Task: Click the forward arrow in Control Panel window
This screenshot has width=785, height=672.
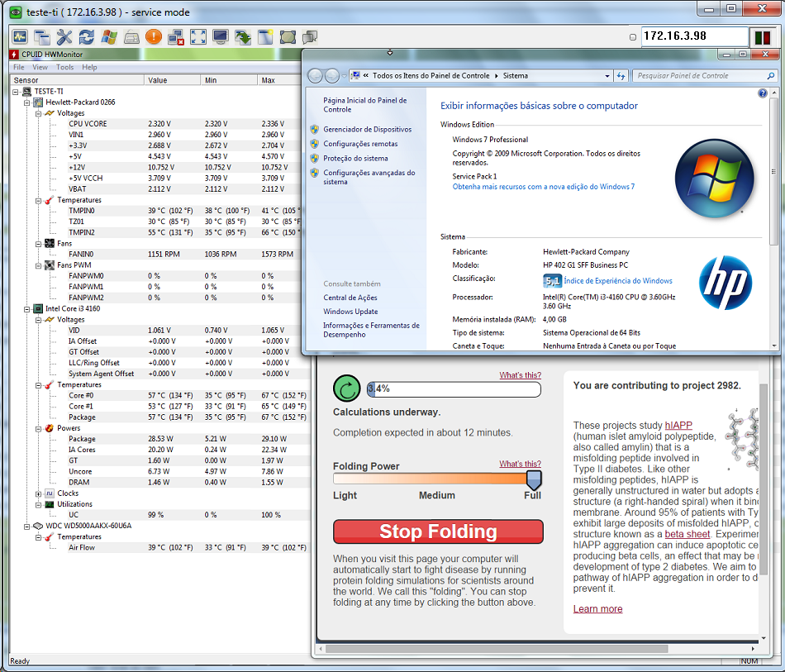Action: click(x=332, y=75)
